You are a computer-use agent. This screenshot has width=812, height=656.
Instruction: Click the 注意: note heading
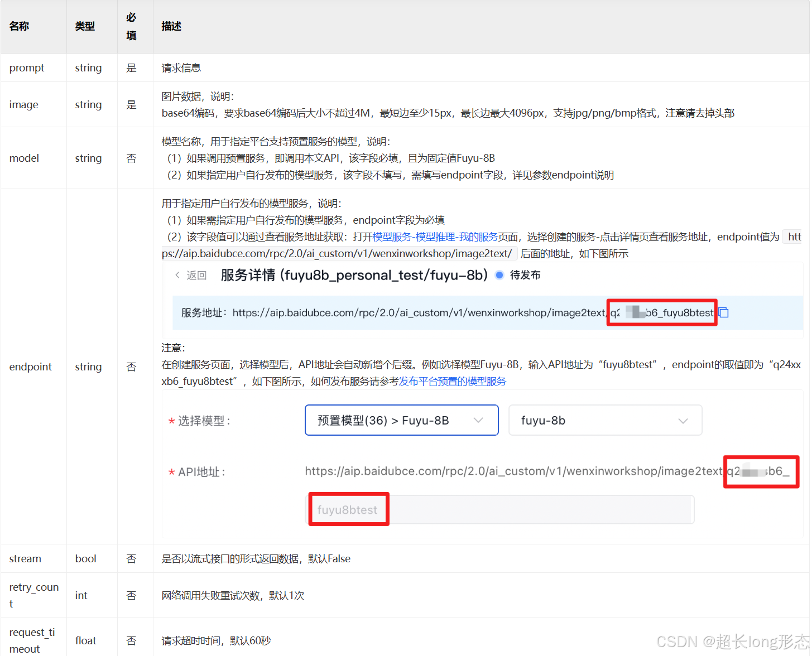click(x=174, y=348)
